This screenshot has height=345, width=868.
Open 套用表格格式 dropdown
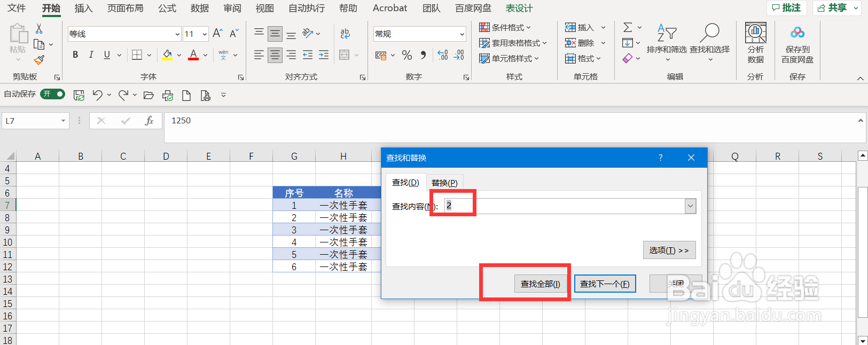pyautogui.click(x=513, y=43)
